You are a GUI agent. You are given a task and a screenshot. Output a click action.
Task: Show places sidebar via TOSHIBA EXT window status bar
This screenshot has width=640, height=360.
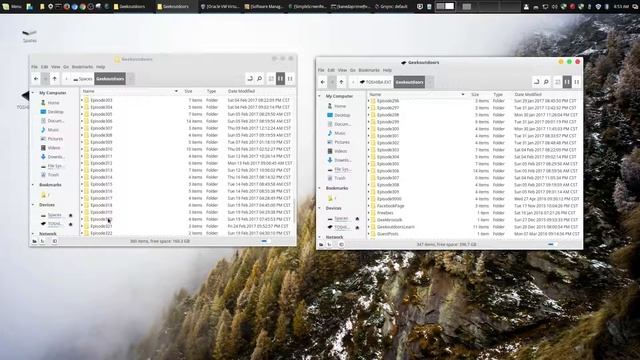coord(321,244)
